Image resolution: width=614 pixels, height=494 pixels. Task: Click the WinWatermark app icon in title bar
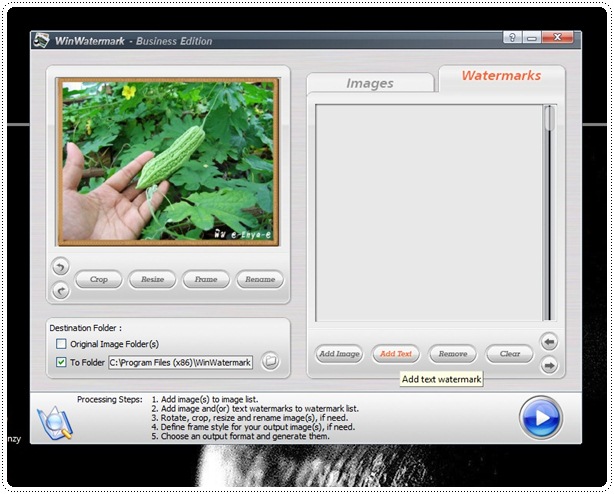pos(41,41)
